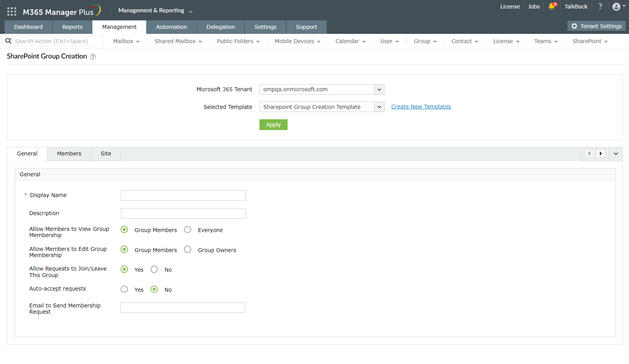Screen dimensions: 629x364
Task: Click the green Apply button
Action: click(x=273, y=125)
